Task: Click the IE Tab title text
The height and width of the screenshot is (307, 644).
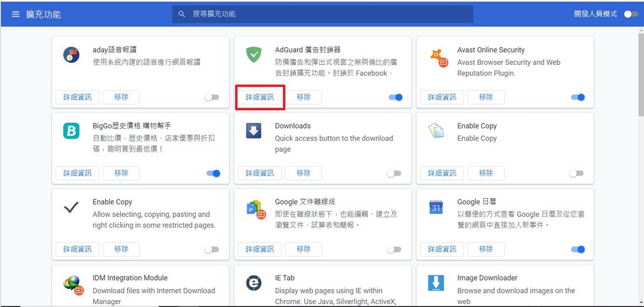Action: [x=285, y=278]
